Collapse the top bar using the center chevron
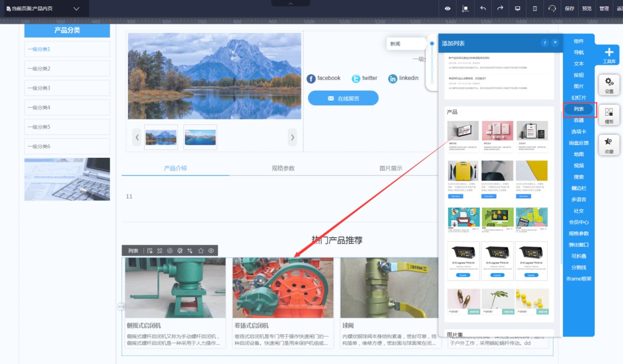The height and width of the screenshot is (364, 623). point(290,3)
